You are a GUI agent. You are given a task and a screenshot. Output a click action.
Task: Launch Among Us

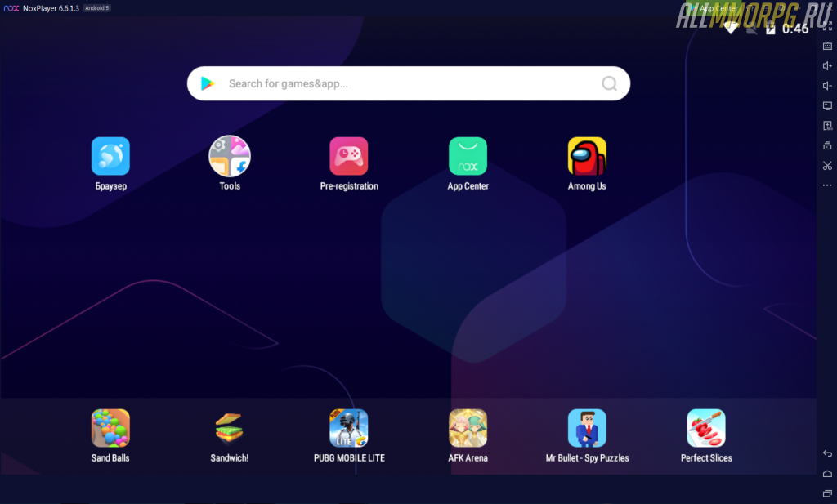(x=587, y=156)
